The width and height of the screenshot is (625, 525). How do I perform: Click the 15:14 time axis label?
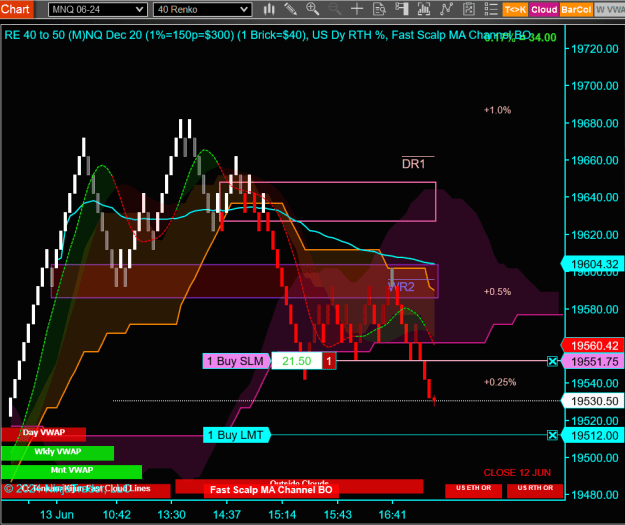click(x=282, y=515)
